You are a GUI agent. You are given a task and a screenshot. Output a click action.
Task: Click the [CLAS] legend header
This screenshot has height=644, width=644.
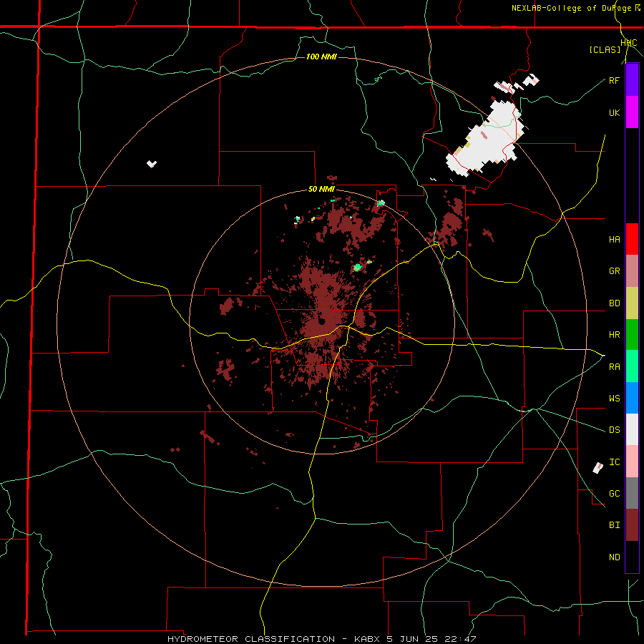(605, 50)
